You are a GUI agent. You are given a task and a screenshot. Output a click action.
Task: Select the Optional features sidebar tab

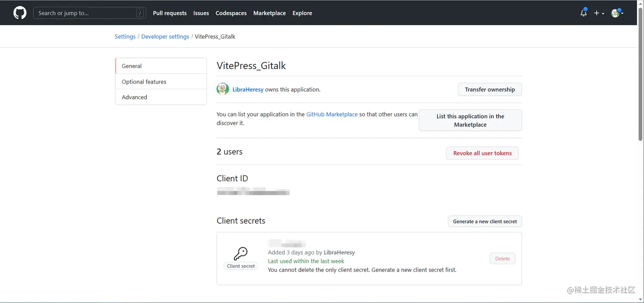[x=161, y=82]
